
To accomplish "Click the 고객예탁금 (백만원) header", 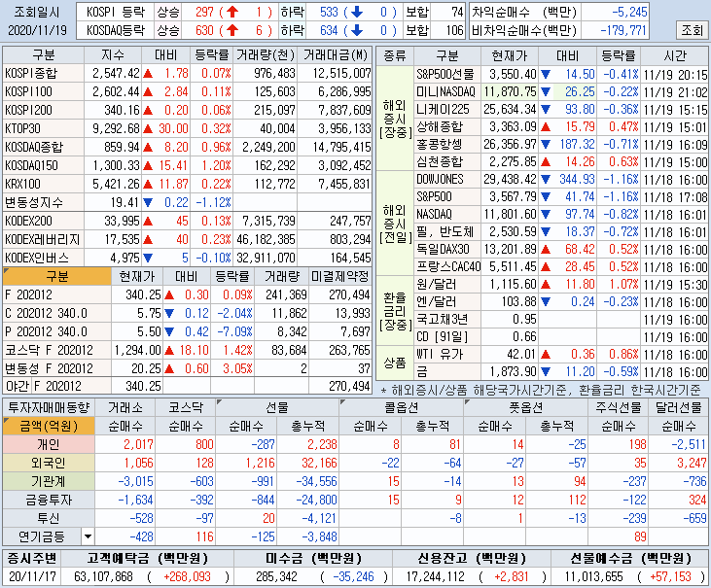I will (148, 558).
